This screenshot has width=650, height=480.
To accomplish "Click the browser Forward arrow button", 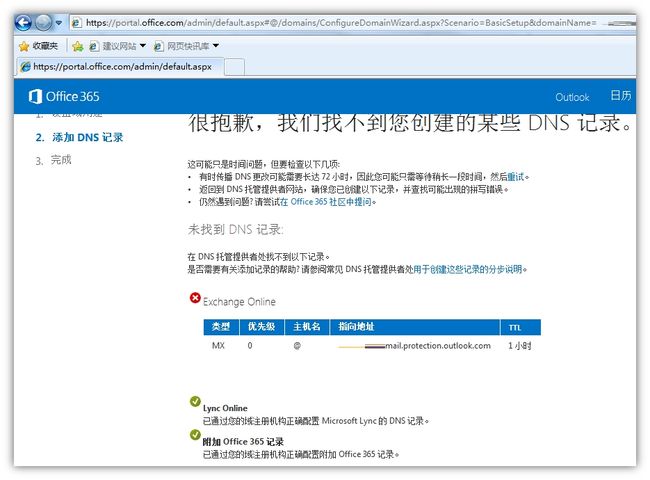I will click(44, 23).
